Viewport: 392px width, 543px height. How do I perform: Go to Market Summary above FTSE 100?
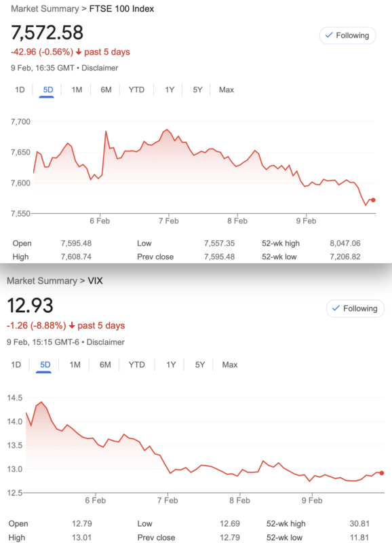[x=45, y=9]
